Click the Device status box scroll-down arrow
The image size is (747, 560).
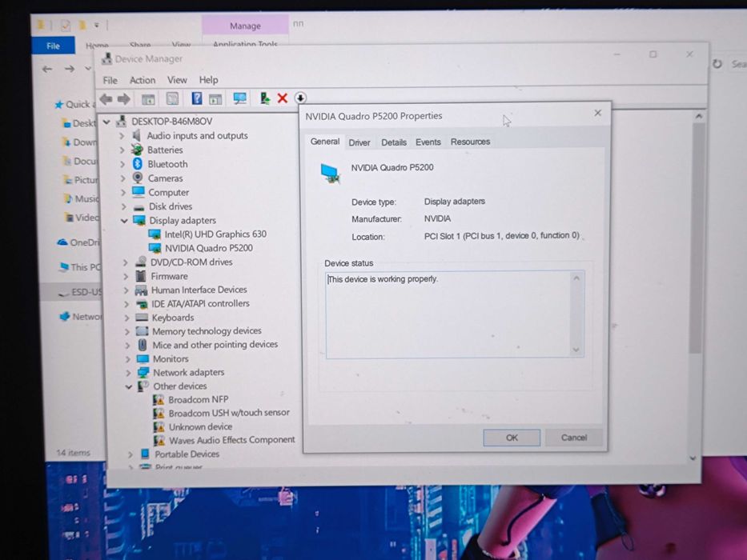point(576,350)
